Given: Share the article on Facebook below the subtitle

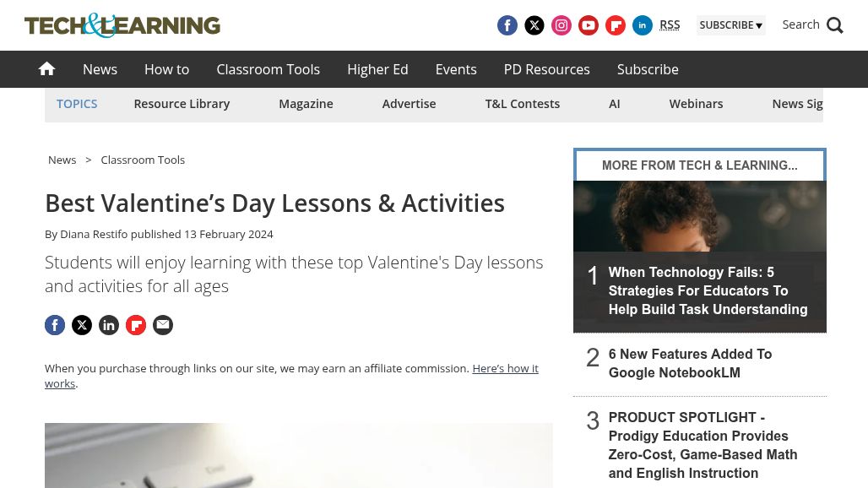Looking at the screenshot, I should pos(55,325).
